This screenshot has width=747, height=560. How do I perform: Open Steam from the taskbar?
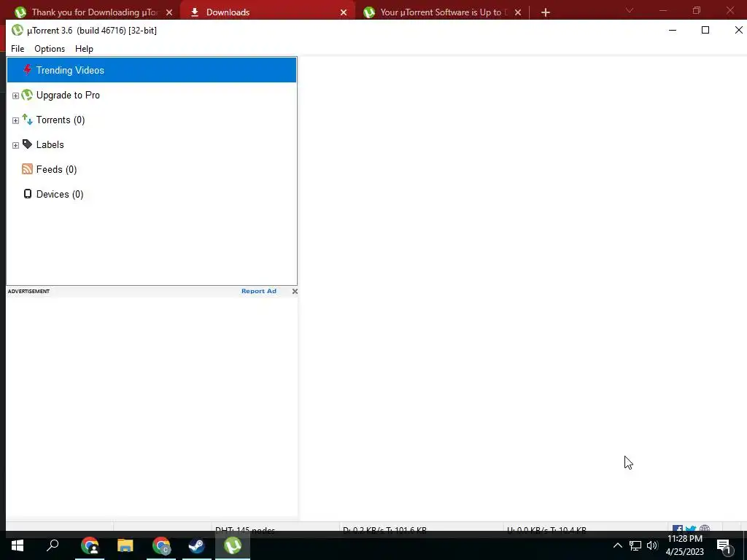pyautogui.click(x=197, y=545)
